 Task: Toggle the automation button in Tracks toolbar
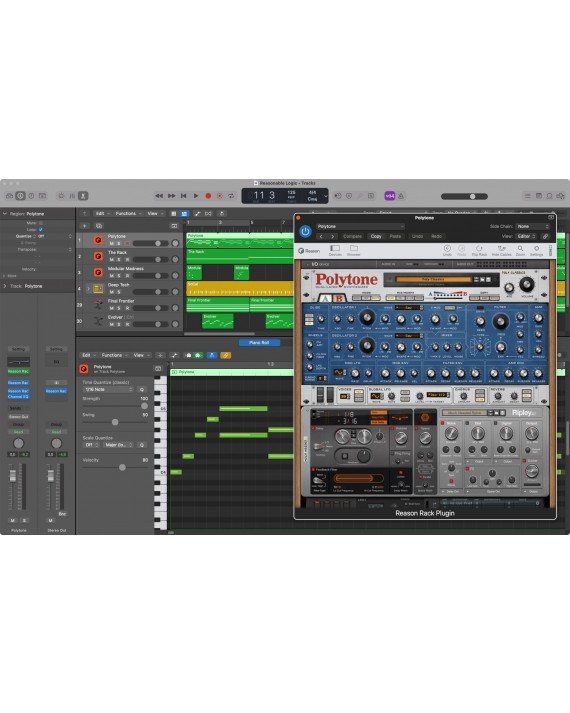coord(197,213)
